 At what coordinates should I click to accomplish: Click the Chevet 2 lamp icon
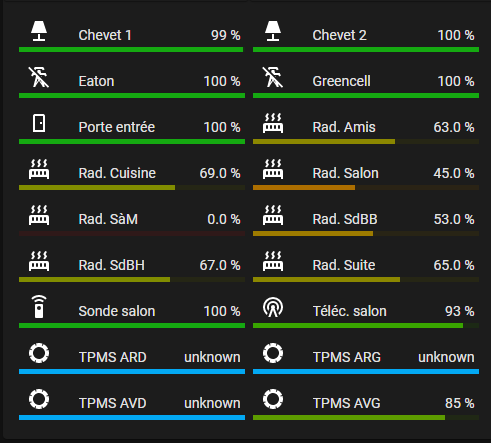pyautogui.click(x=273, y=31)
